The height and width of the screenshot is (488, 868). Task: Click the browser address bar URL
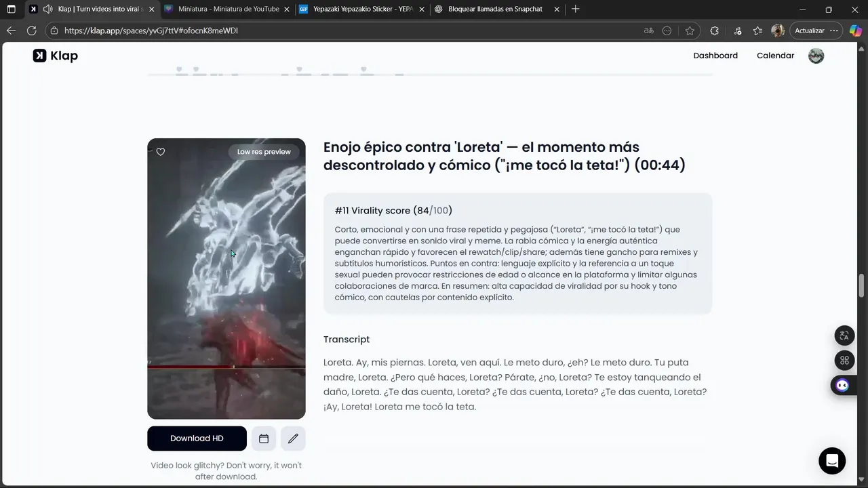pos(151,30)
